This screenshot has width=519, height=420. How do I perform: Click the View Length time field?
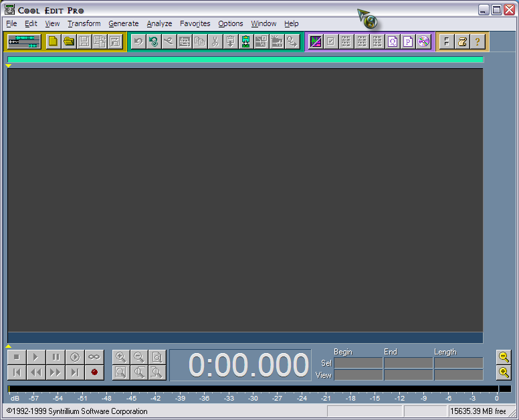(x=459, y=375)
